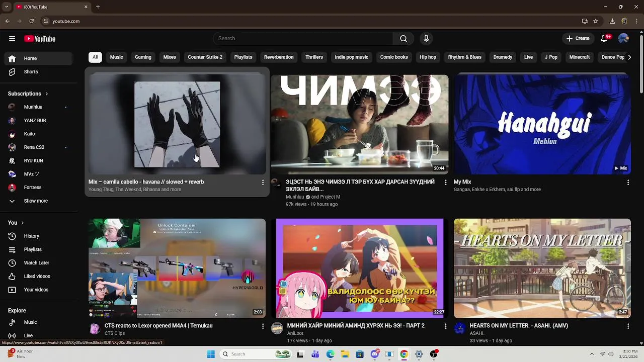Open options for the Munhluu video

(445, 183)
